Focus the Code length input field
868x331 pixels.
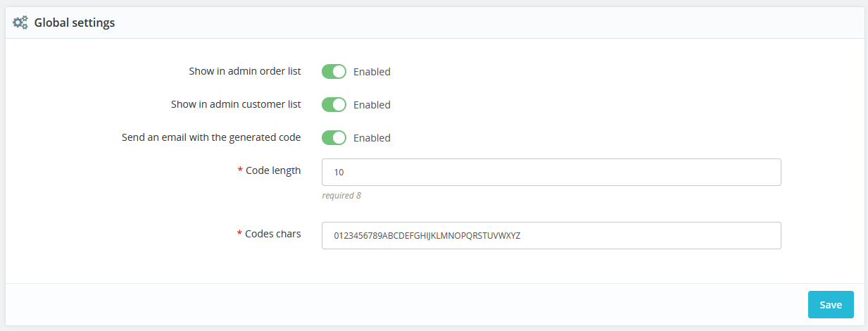[551, 172]
